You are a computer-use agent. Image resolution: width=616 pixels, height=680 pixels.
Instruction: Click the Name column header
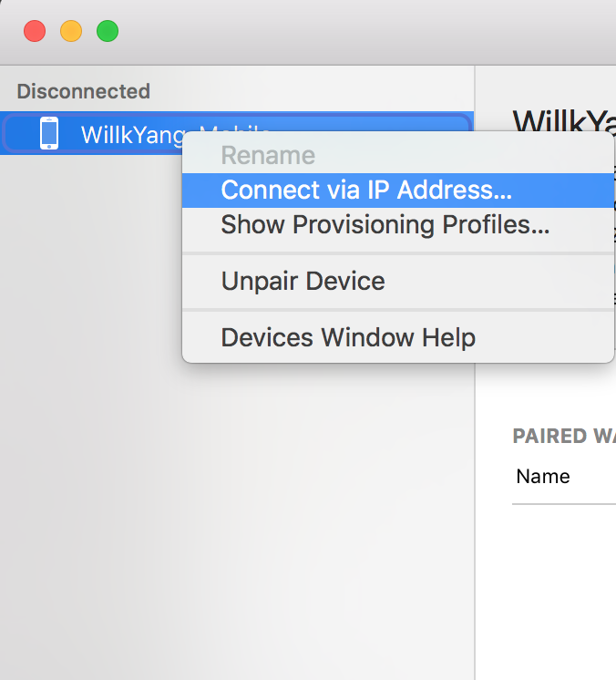tap(543, 476)
